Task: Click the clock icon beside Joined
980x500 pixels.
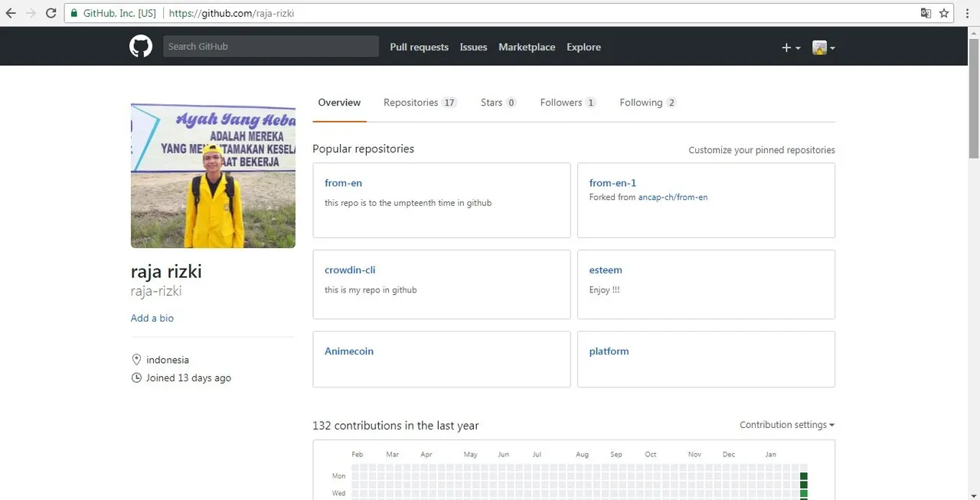Action: [136, 377]
